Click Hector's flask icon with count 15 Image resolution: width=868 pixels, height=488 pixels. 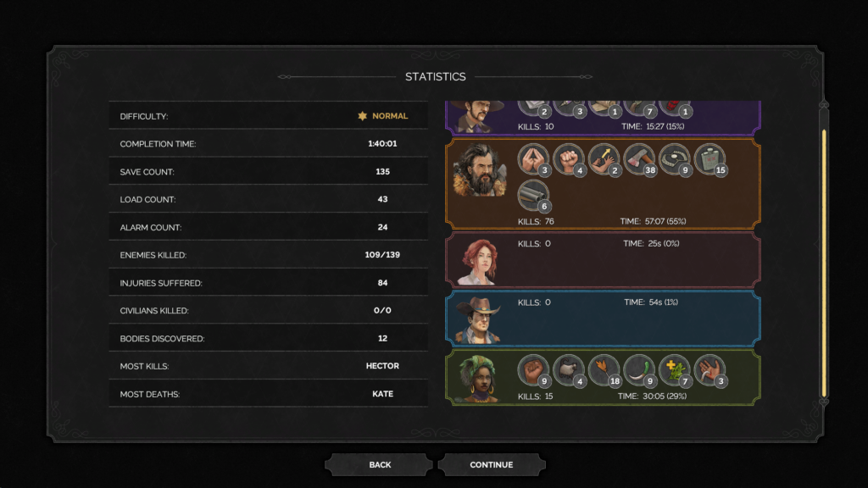(709, 159)
